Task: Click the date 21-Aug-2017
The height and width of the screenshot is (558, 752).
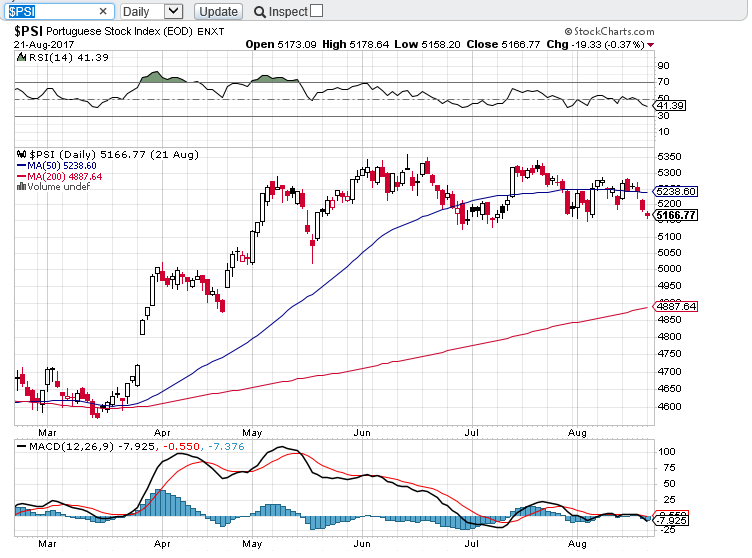Action: point(44,45)
